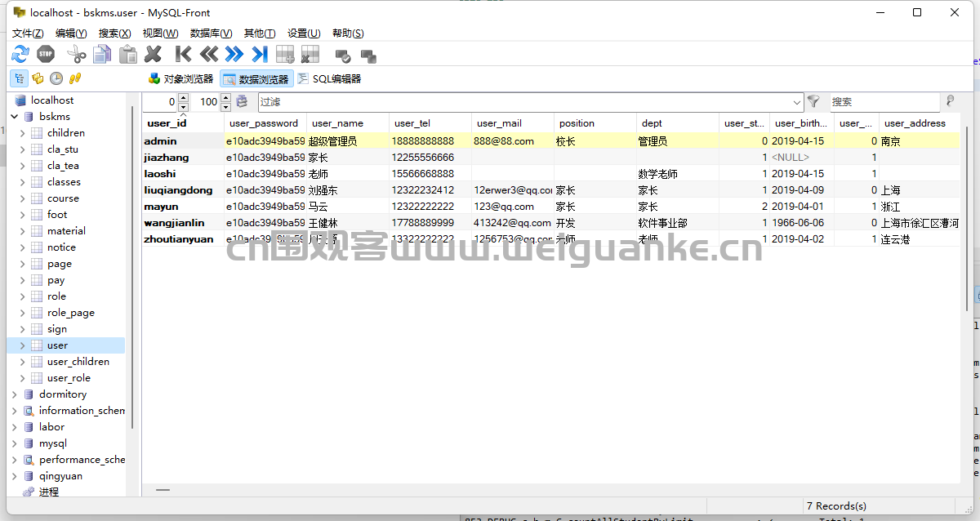
Task: Expand the cla_stu table node
Action: point(22,149)
